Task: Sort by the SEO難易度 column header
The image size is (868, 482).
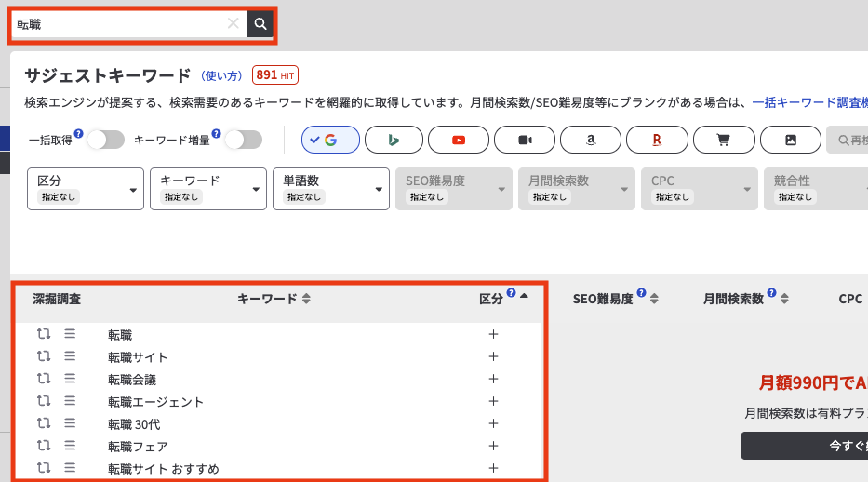Action: 616,299
